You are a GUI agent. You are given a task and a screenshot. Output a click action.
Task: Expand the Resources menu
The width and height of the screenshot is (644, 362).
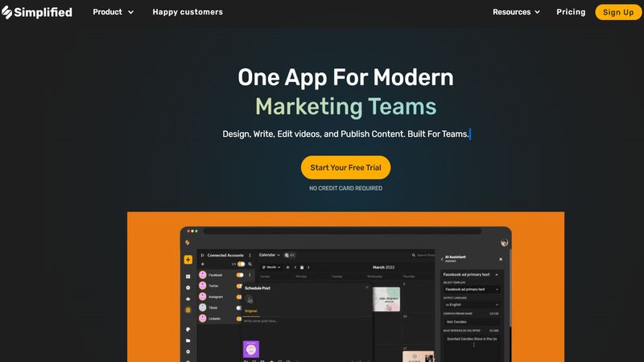pyautogui.click(x=516, y=12)
